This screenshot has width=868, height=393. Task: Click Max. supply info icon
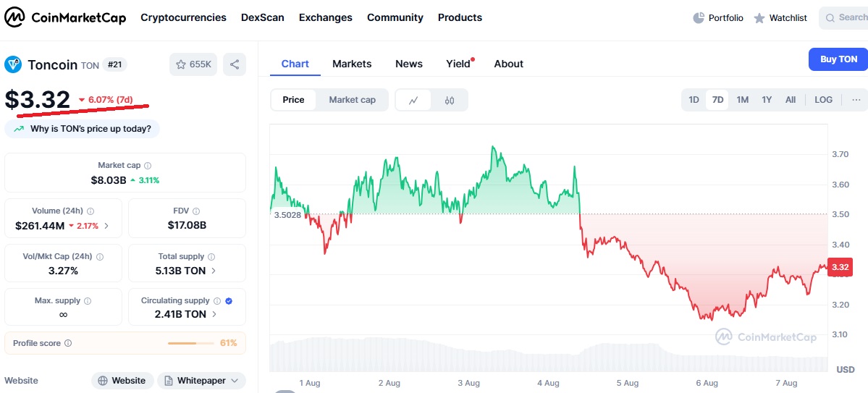[88, 301]
